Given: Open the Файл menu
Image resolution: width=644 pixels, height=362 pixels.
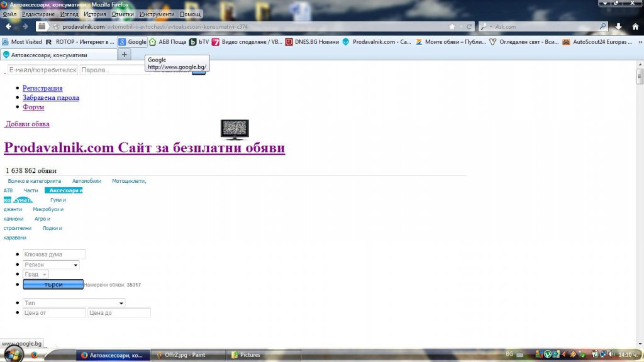Looking at the screenshot, I should tap(9, 14).
